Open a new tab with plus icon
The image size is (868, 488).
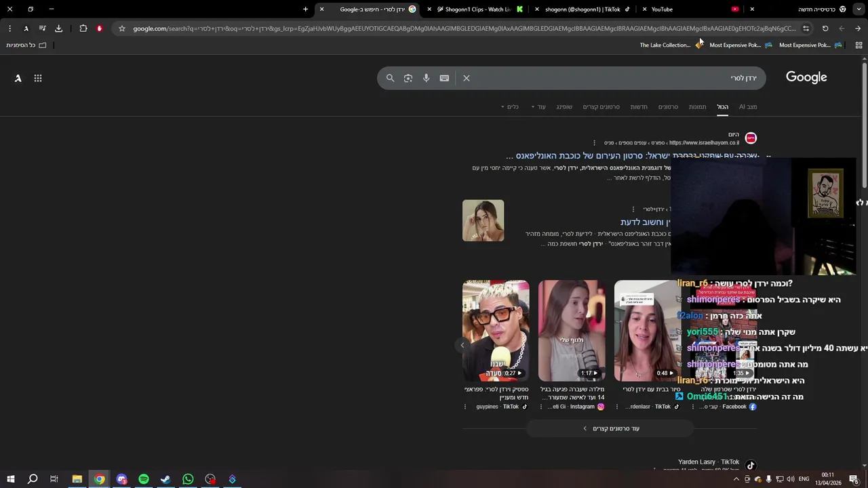(x=305, y=9)
